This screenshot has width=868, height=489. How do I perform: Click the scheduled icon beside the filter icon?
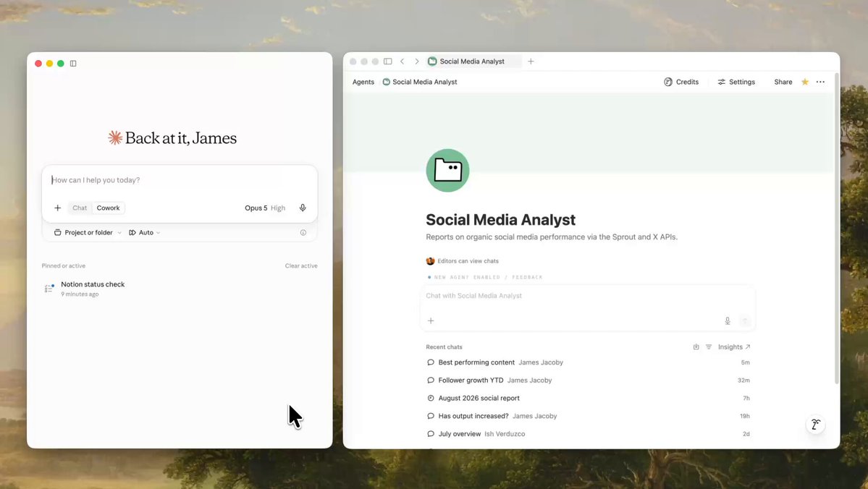point(696,346)
